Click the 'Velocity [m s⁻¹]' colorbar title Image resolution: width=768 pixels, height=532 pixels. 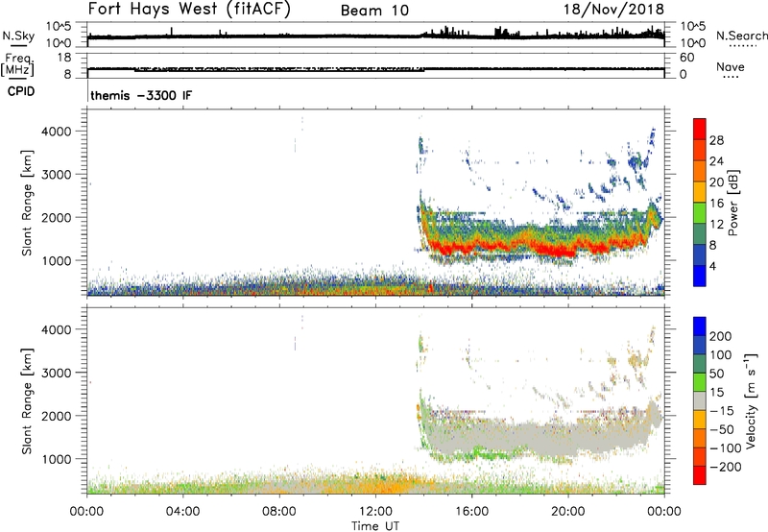[x=751, y=400]
